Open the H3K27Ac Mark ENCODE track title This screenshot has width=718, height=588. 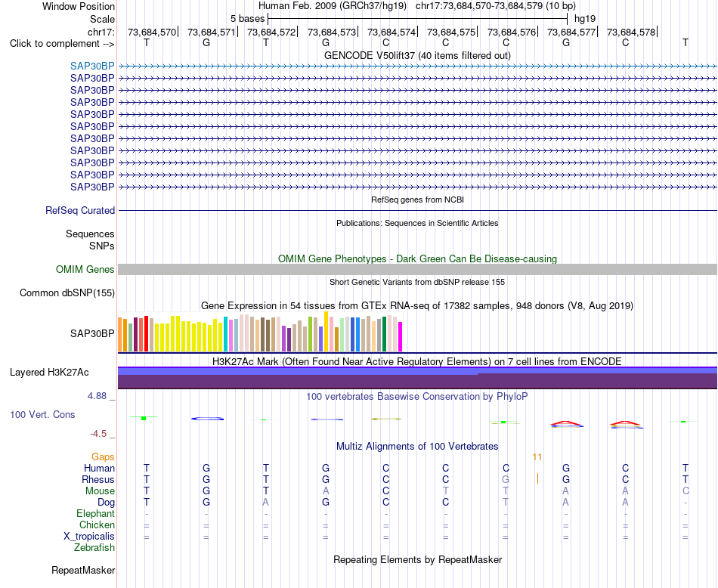point(417,361)
